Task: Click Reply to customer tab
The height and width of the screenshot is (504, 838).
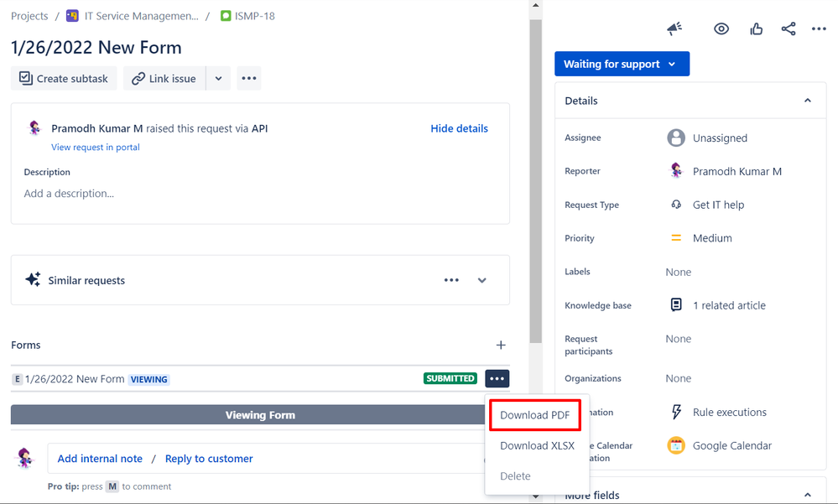Action: 209,459
